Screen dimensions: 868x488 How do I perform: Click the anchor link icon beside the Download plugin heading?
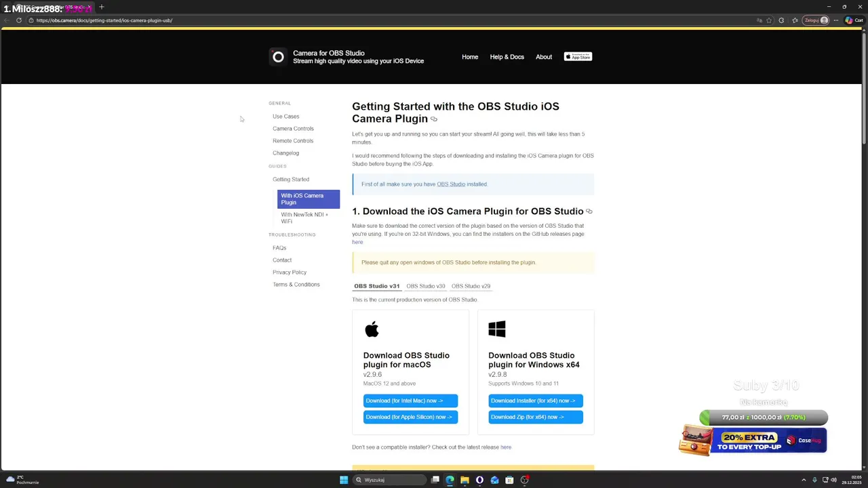[589, 211]
